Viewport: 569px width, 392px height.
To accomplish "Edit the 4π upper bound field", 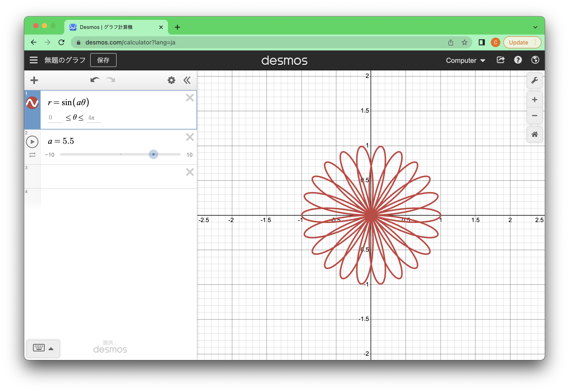I will (94, 118).
